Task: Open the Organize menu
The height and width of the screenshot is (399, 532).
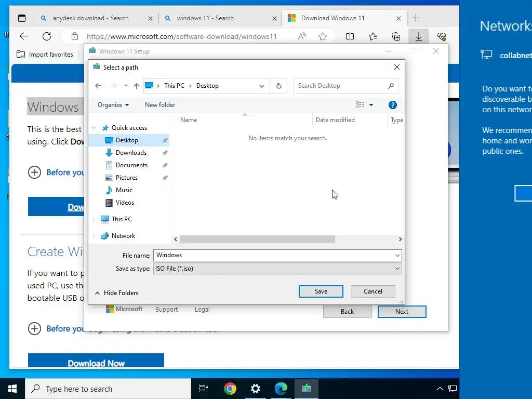Action: coord(113,105)
